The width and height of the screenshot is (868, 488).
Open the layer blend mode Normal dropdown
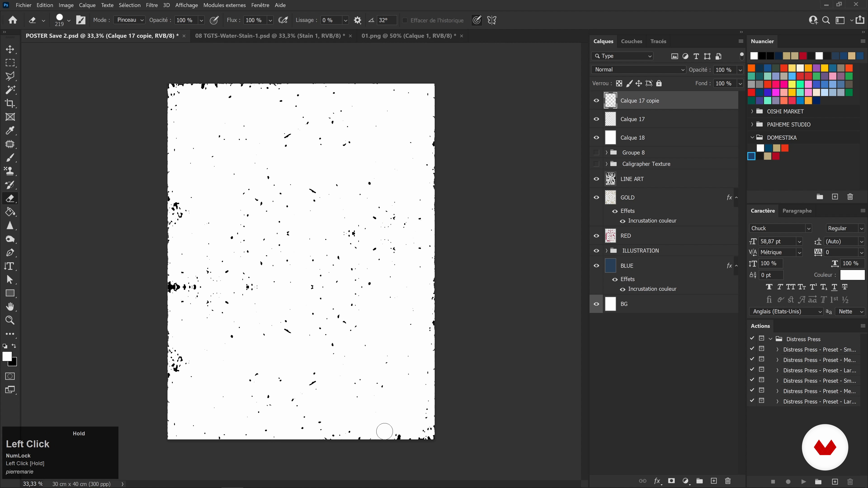[638, 70]
